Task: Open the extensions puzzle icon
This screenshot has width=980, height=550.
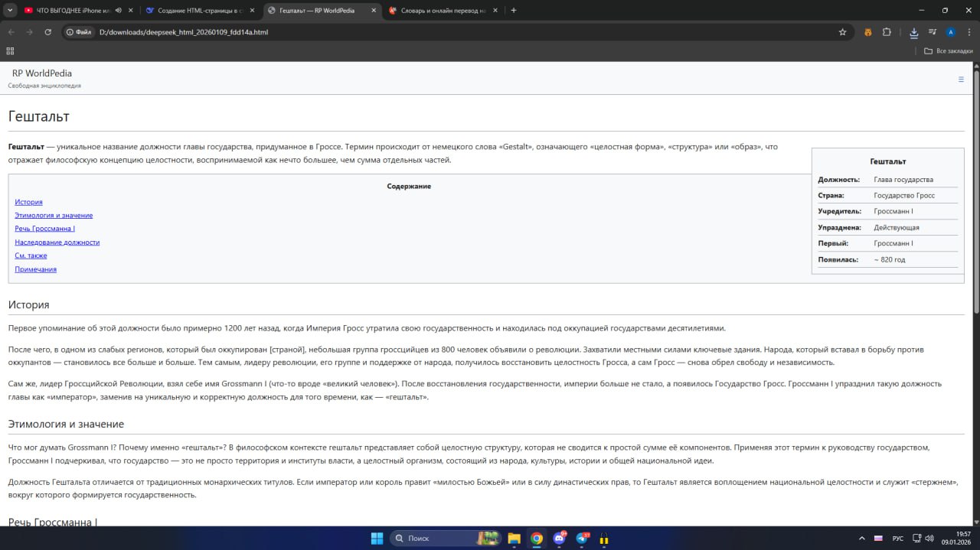Action: point(887,32)
